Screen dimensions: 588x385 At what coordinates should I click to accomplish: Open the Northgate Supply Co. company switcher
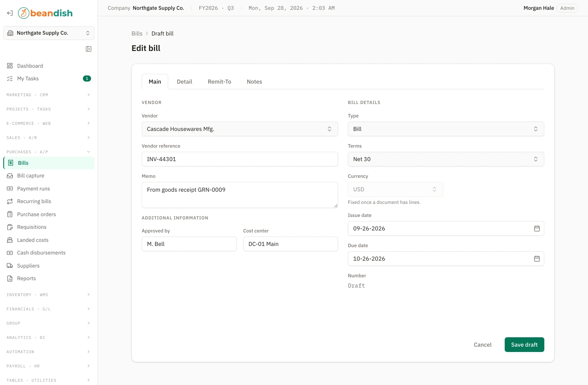[x=49, y=33]
